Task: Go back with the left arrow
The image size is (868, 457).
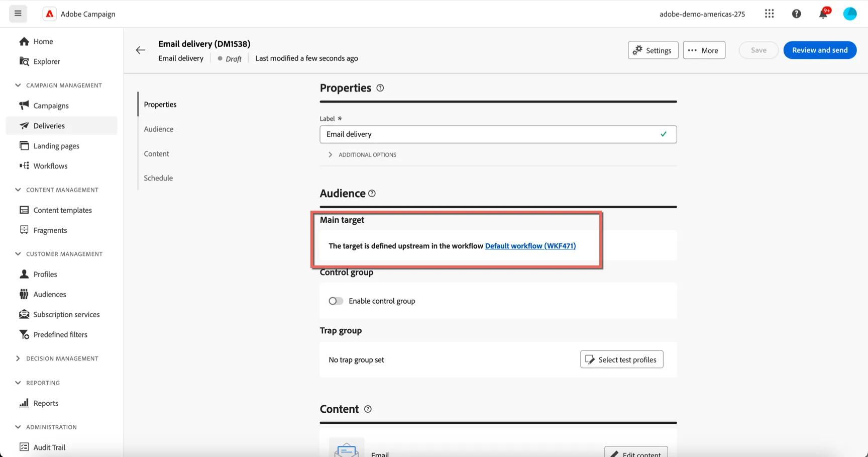Action: (x=141, y=50)
